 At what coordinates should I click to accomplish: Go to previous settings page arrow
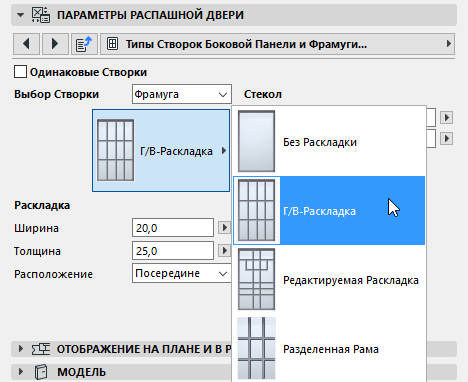tap(26, 44)
